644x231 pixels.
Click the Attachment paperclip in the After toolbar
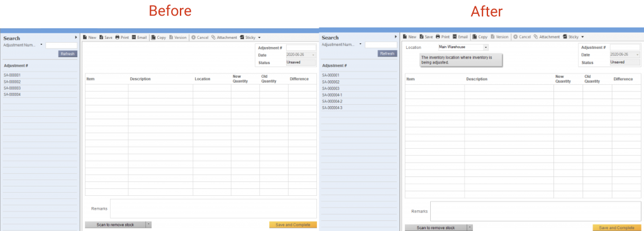[536, 36]
